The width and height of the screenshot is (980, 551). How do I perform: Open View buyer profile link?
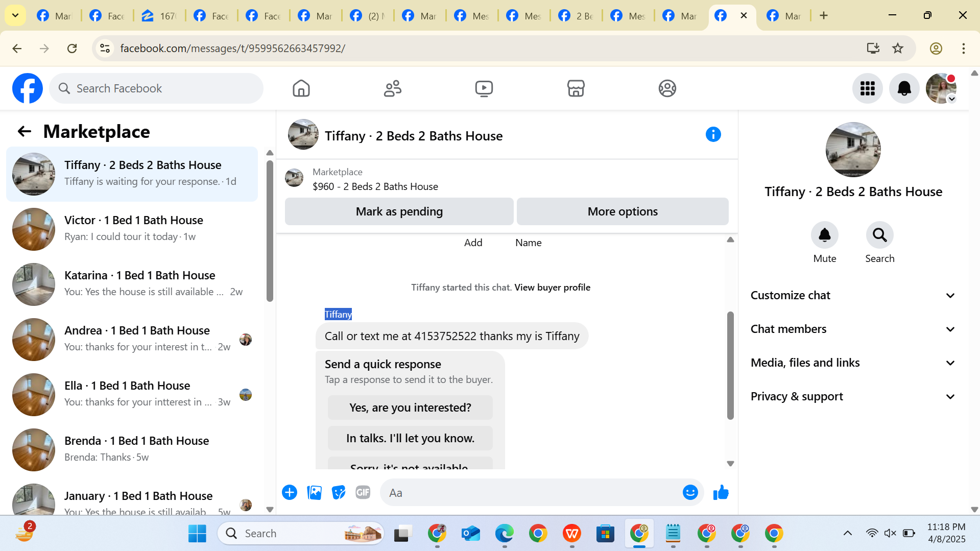552,287
